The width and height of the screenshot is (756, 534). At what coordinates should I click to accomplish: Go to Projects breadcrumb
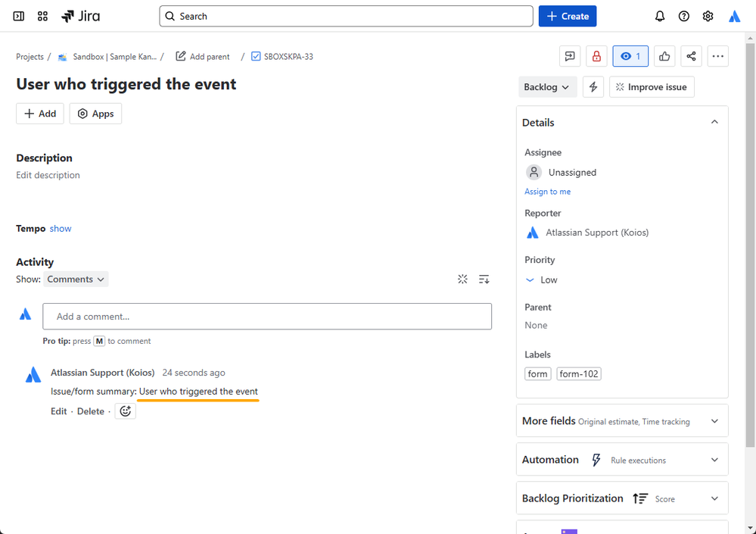pos(30,57)
